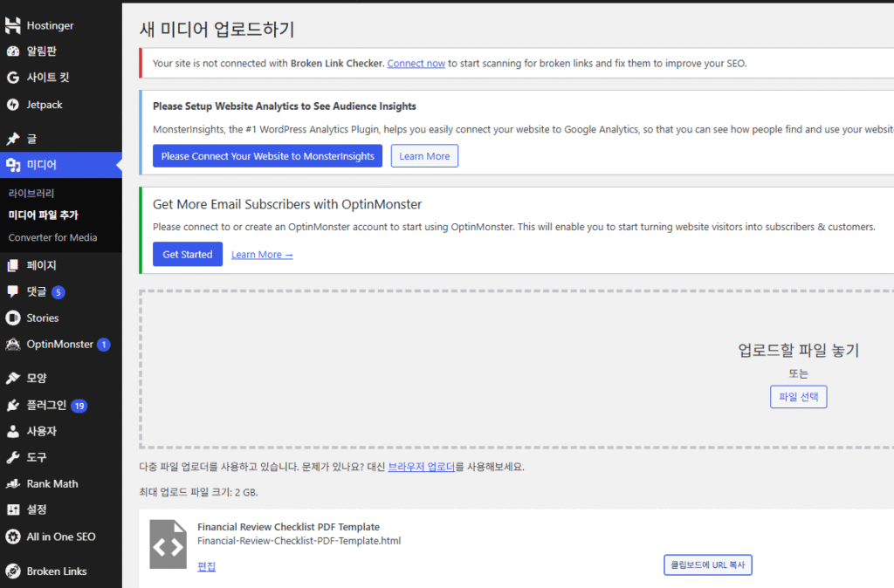Open Stories menu label
Image resolution: width=894 pixels, height=588 pixels.
(x=43, y=318)
